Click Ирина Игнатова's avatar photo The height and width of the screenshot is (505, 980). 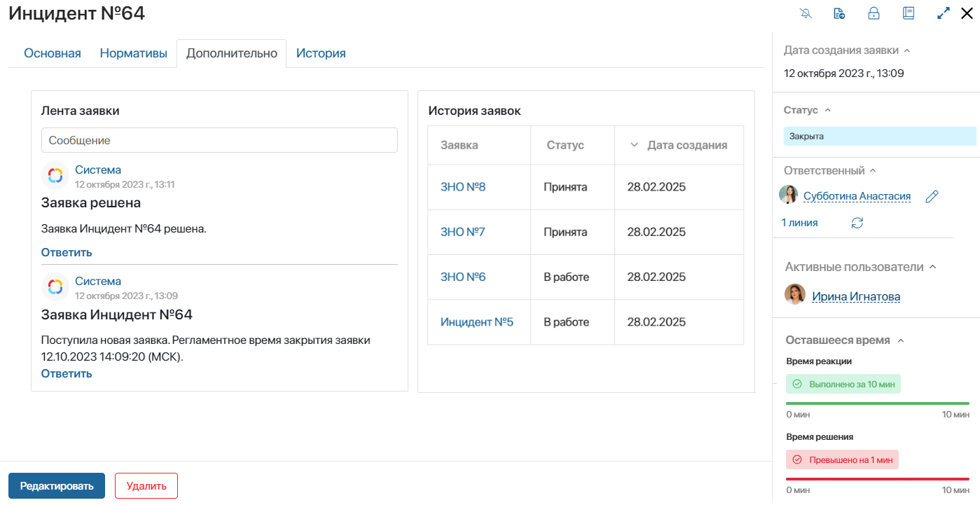coord(795,294)
